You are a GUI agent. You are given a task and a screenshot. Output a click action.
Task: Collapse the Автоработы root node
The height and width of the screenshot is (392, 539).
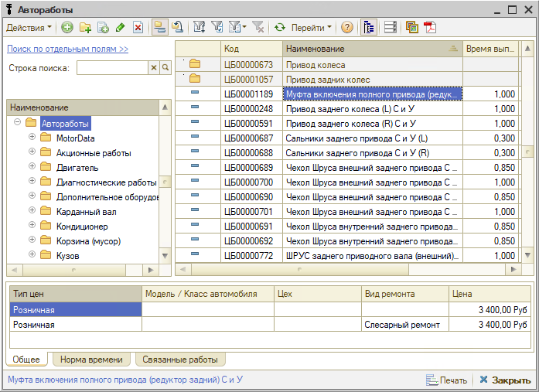coord(17,123)
